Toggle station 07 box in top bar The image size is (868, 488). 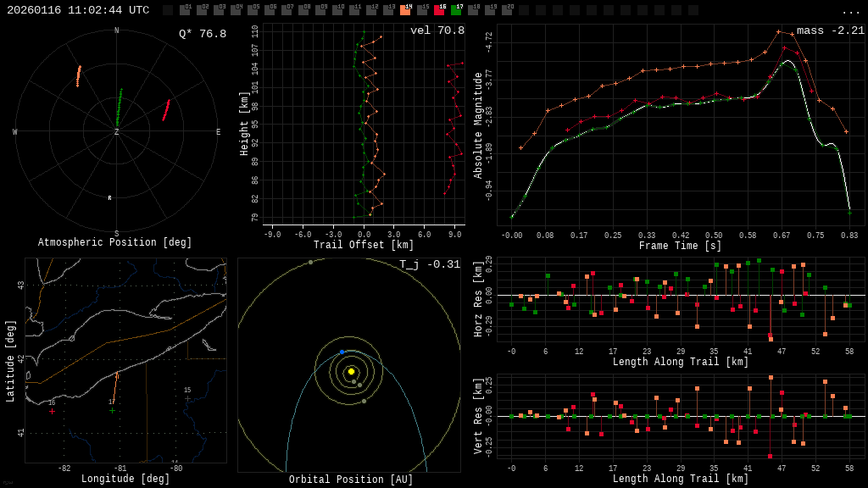(x=287, y=10)
